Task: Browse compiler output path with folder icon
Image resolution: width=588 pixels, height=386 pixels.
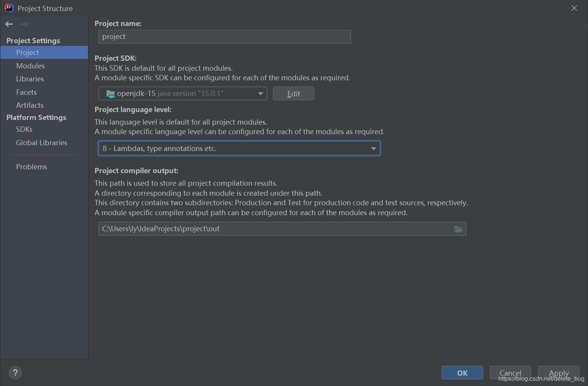Action: (x=458, y=229)
